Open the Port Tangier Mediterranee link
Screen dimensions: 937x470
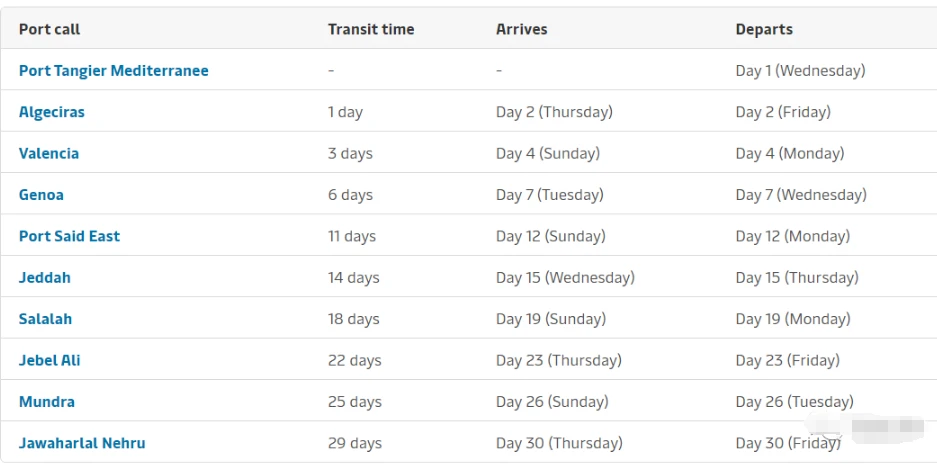(x=114, y=70)
